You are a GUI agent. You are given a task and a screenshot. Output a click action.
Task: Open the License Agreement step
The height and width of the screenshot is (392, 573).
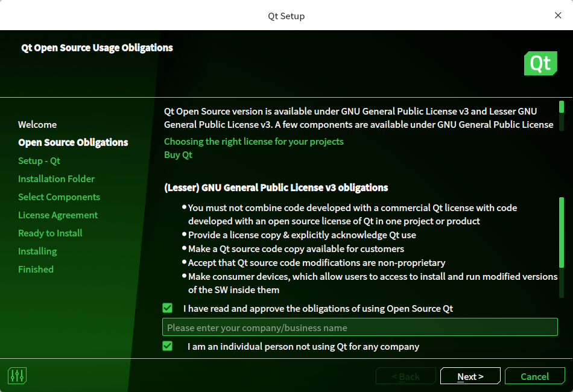click(x=57, y=215)
